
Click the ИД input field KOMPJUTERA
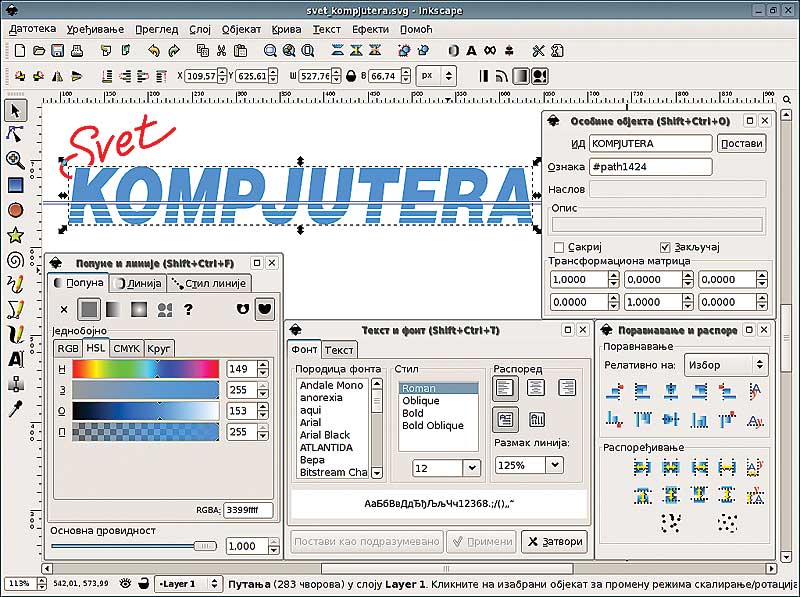pos(651,143)
